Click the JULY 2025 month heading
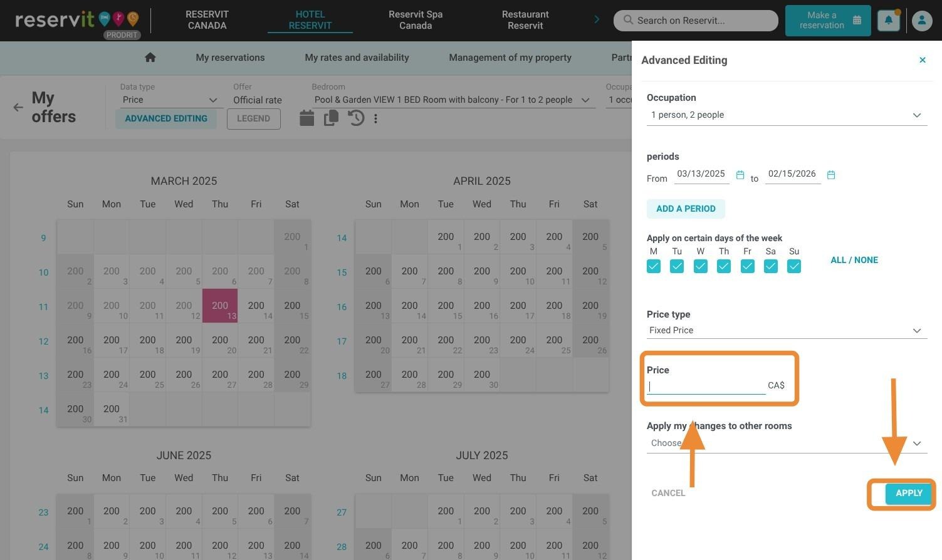The image size is (942, 560). pyautogui.click(x=482, y=455)
